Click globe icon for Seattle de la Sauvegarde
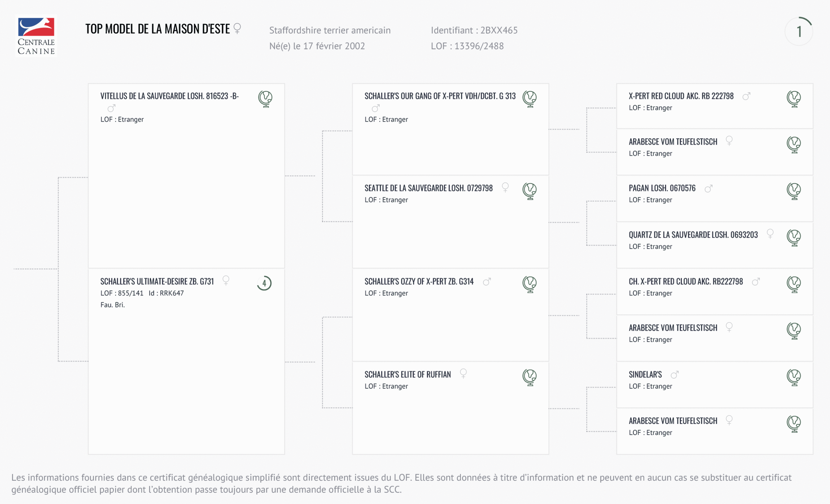Screen dimensions: 830x504 point(529,191)
